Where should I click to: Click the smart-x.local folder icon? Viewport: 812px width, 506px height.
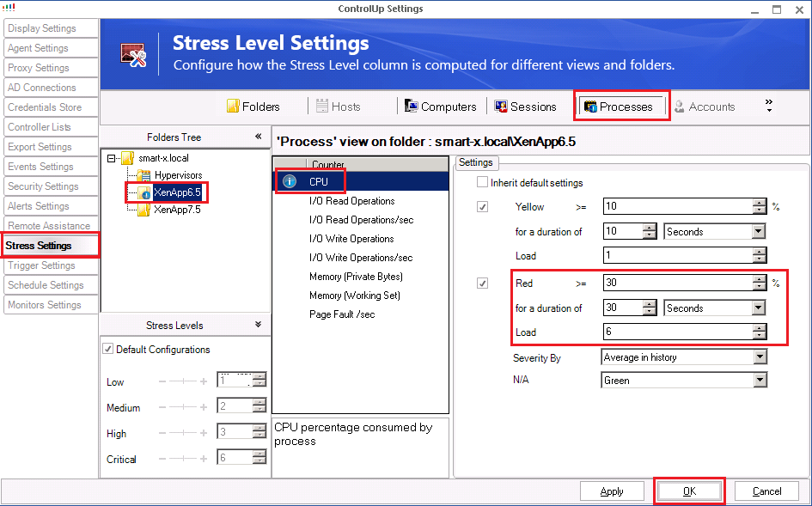tap(127, 158)
